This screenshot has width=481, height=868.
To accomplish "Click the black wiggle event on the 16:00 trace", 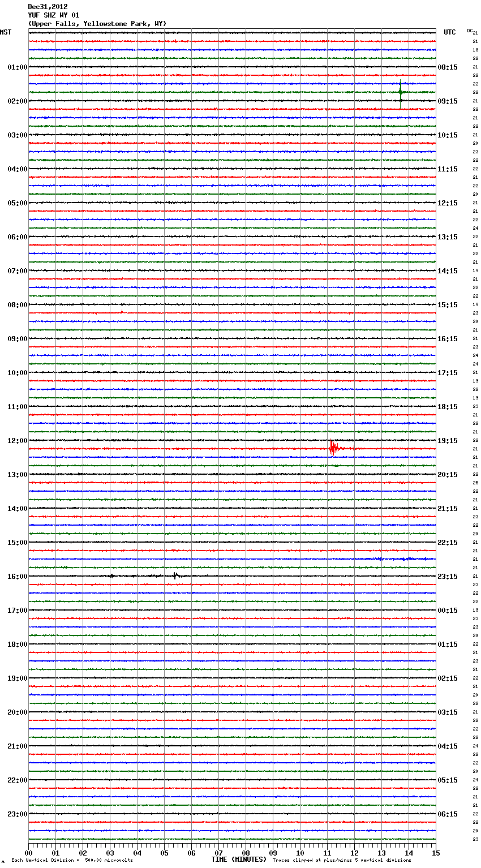I will click(175, 575).
